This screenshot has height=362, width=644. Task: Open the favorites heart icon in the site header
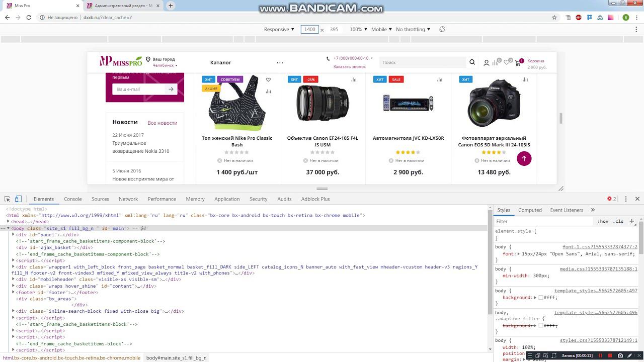coord(507,63)
